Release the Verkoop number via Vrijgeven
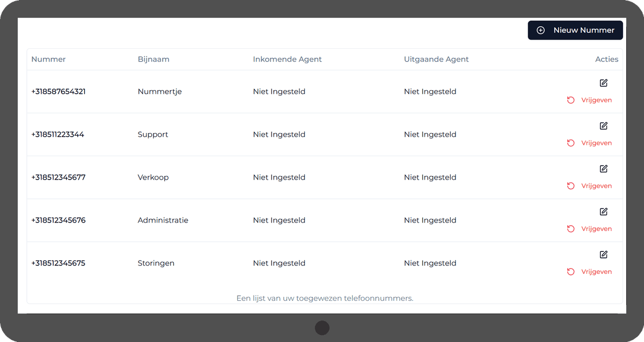The height and width of the screenshot is (342, 644). 596,186
